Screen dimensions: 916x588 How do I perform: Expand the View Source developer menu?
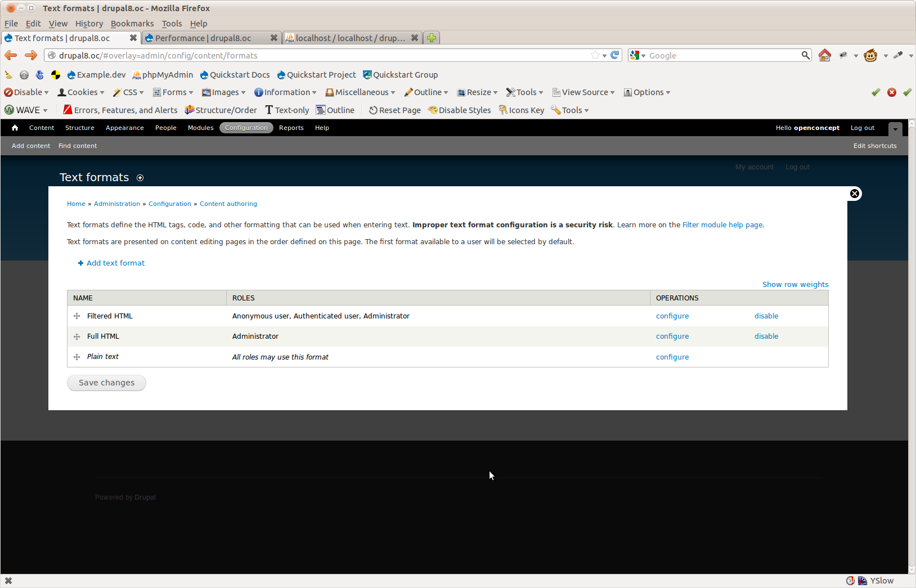pos(583,92)
